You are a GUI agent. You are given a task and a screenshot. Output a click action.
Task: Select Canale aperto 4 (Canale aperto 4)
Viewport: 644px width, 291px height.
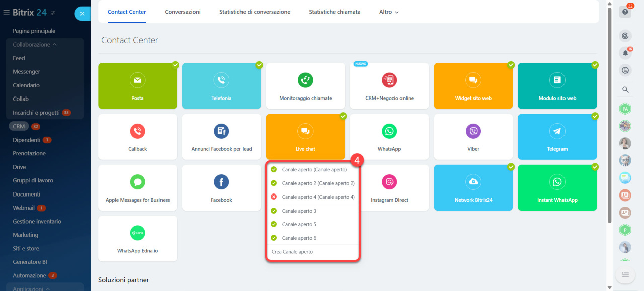click(313, 197)
